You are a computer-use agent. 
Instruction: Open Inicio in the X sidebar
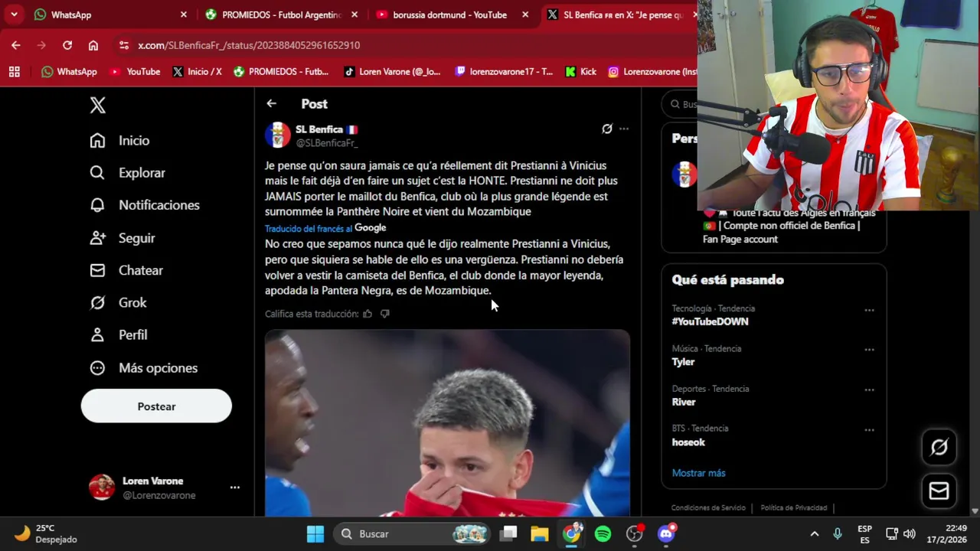coord(119,140)
